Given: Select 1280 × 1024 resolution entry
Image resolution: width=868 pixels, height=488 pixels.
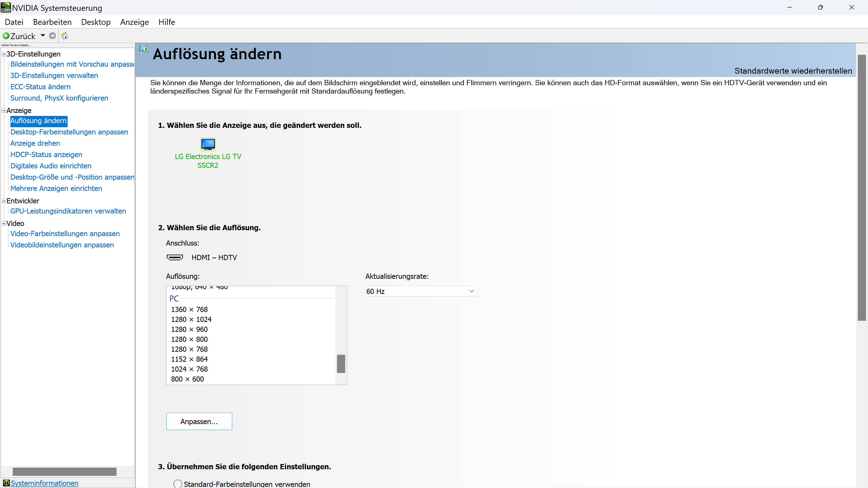Looking at the screenshot, I should tap(191, 319).
